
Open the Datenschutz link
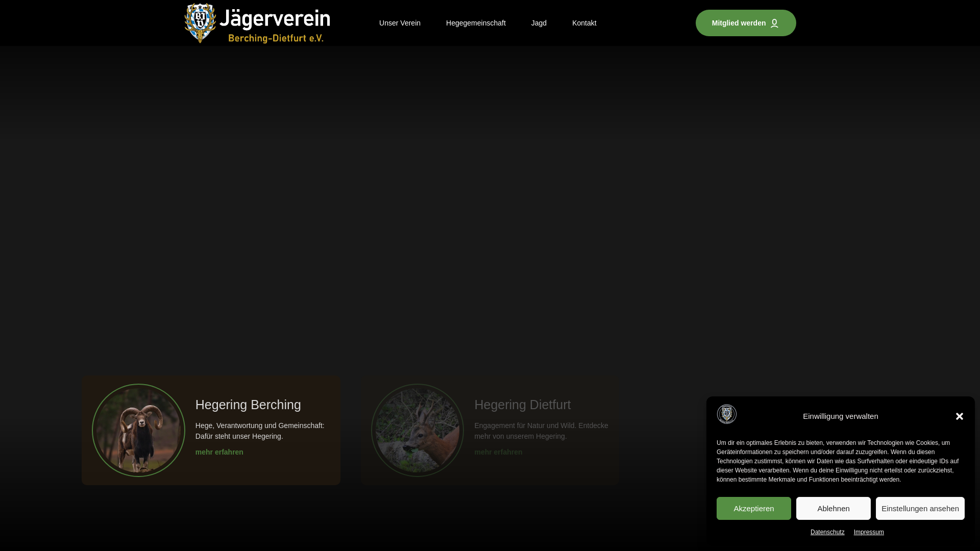coord(827,532)
